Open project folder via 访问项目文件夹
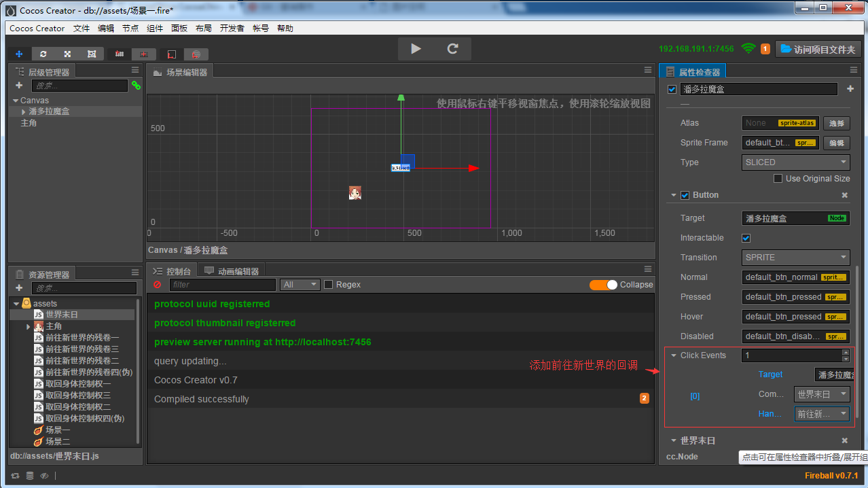The height and width of the screenshot is (488, 868). pyautogui.click(x=818, y=49)
